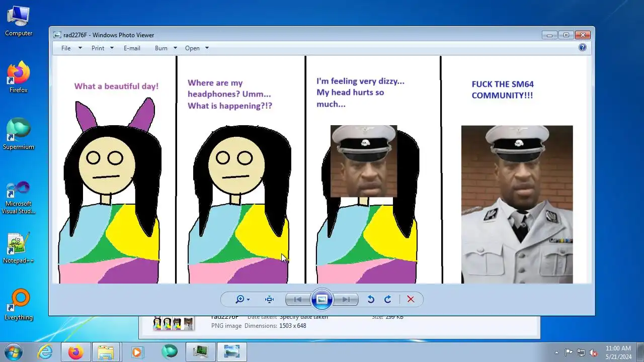Open the Action Center flag icon

point(569,352)
